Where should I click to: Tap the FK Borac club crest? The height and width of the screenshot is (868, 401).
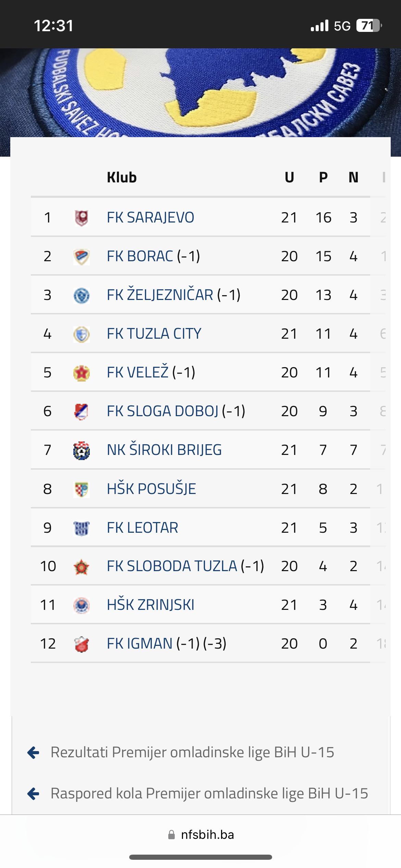[x=82, y=257]
